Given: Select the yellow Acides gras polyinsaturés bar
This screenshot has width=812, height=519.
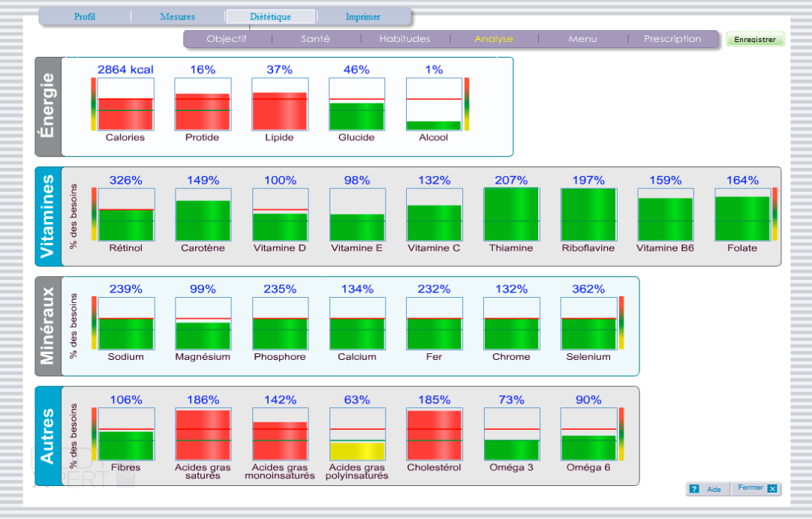Looking at the screenshot, I should pyautogui.click(x=356, y=450).
